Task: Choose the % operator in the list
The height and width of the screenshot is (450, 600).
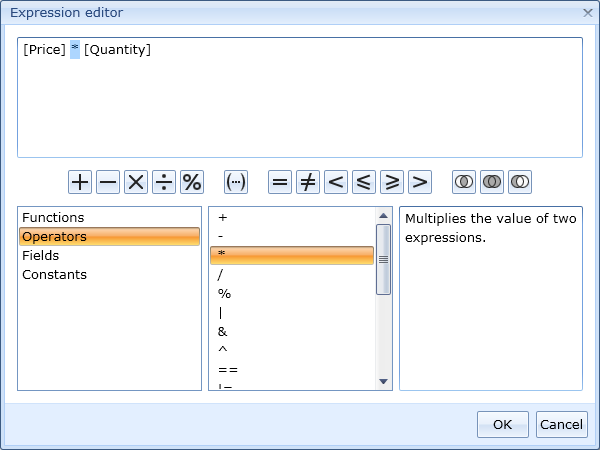Action: coord(292,293)
